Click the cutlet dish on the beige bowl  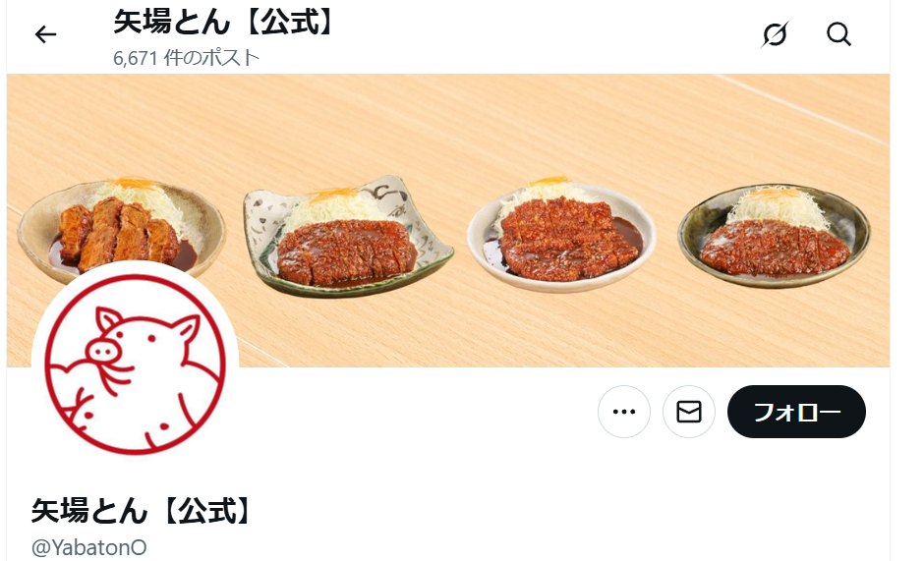[118, 231]
